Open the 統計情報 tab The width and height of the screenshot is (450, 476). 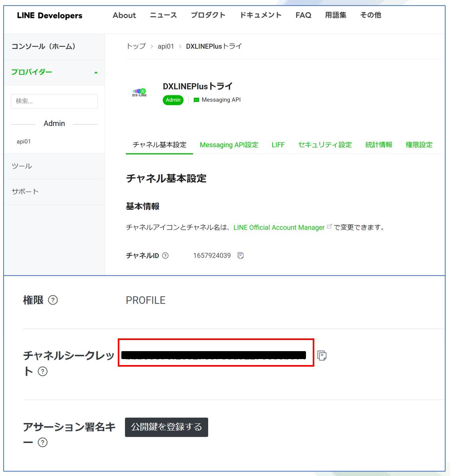pyautogui.click(x=378, y=145)
